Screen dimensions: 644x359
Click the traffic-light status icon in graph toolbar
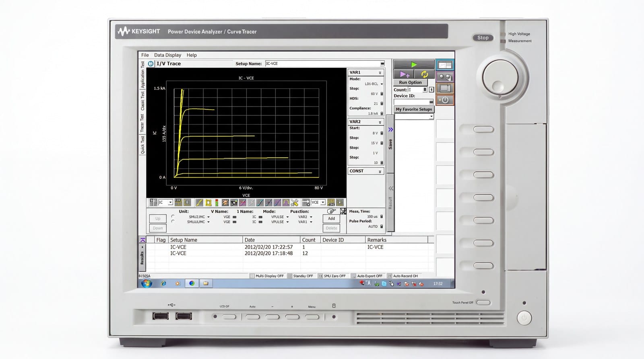[217, 203]
